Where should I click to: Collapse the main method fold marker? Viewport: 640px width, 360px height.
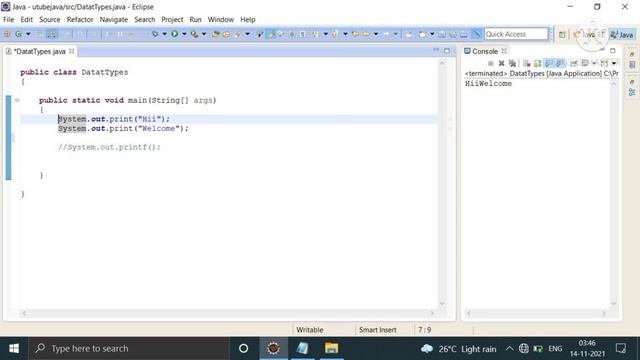(17, 100)
